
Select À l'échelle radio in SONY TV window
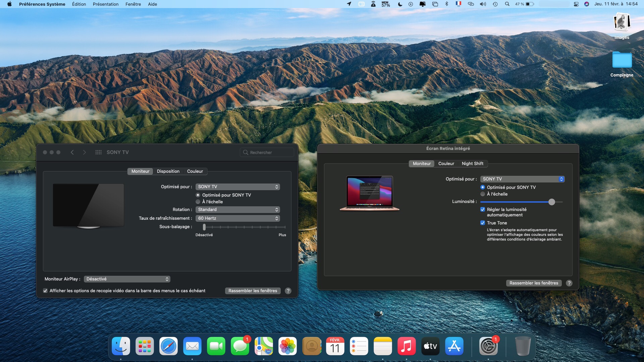tap(198, 202)
